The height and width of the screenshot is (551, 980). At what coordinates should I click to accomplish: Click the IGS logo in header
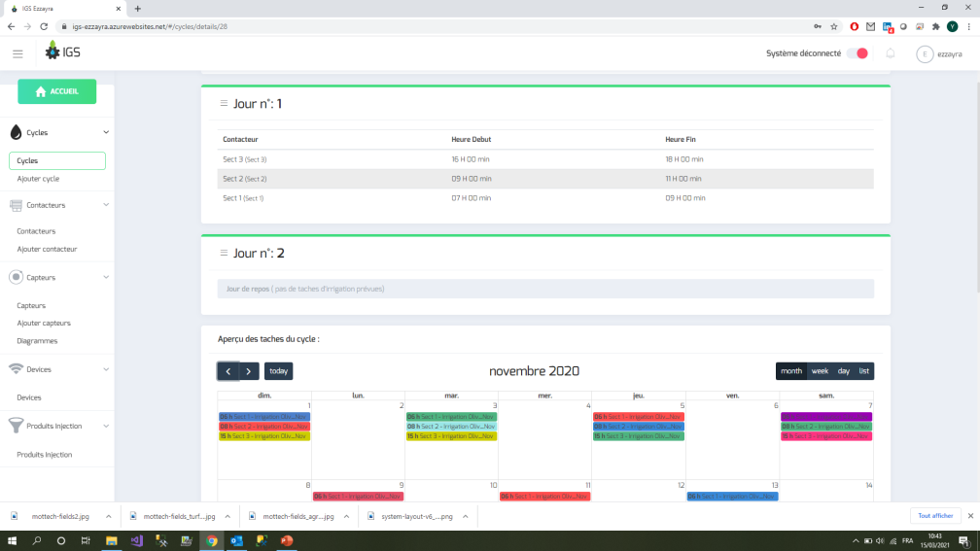[65, 51]
